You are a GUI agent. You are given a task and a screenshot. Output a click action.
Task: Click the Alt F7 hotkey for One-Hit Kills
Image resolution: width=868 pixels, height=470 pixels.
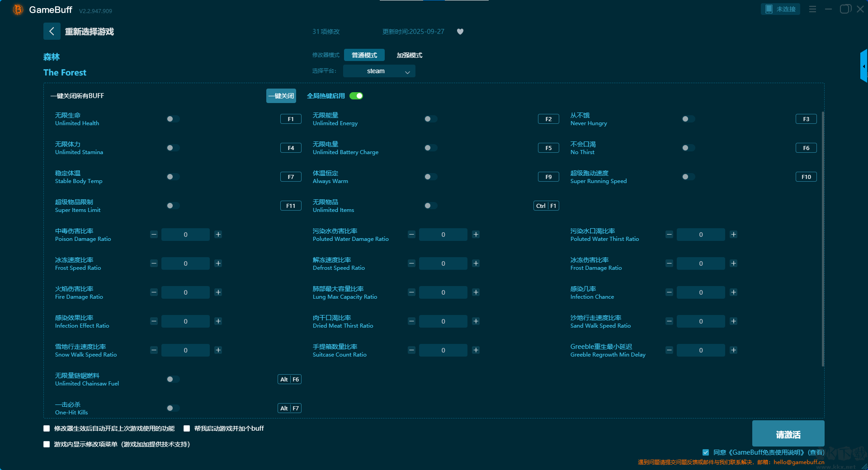click(289, 408)
